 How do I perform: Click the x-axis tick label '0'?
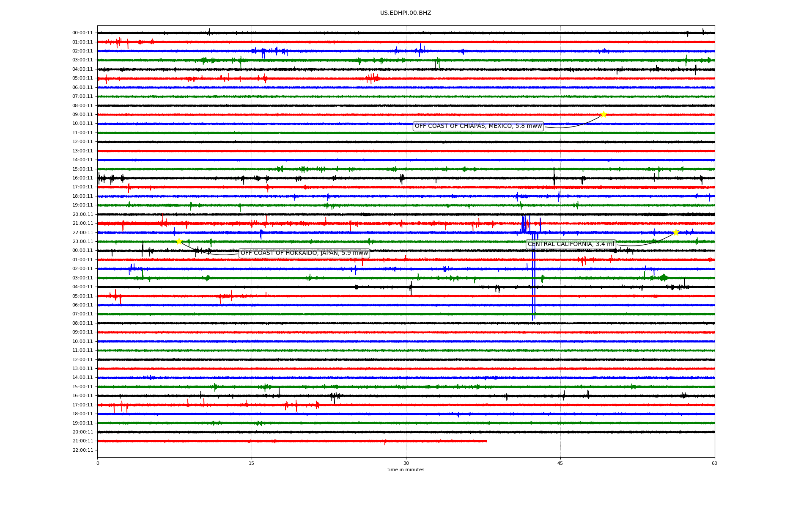[x=98, y=463]
